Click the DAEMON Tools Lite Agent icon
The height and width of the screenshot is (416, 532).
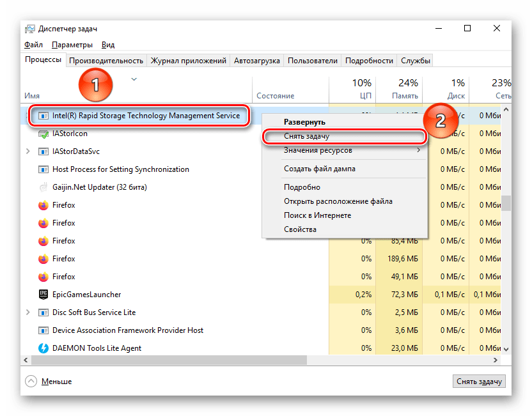[x=43, y=348]
